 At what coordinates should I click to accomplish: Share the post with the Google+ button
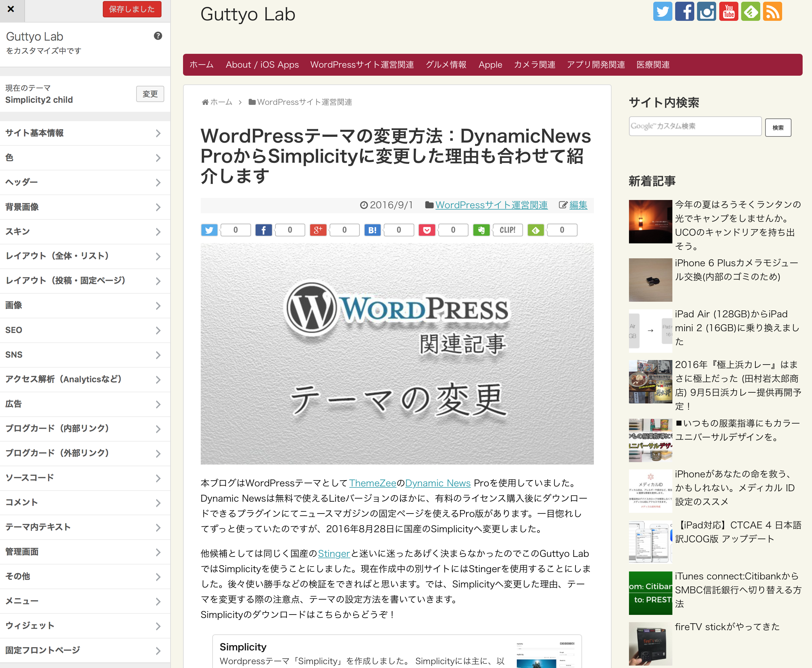pyautogui.click(x=318, y=230)
